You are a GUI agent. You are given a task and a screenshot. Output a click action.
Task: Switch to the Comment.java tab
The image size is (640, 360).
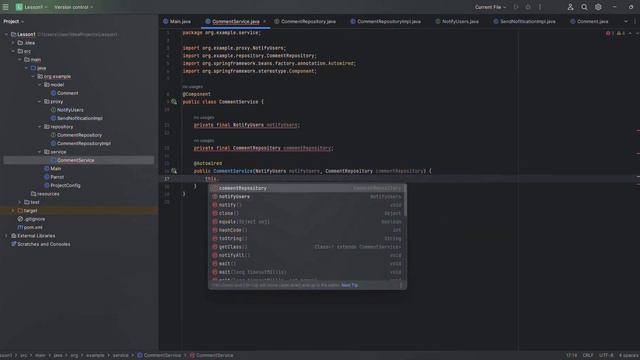click(589, 21)
